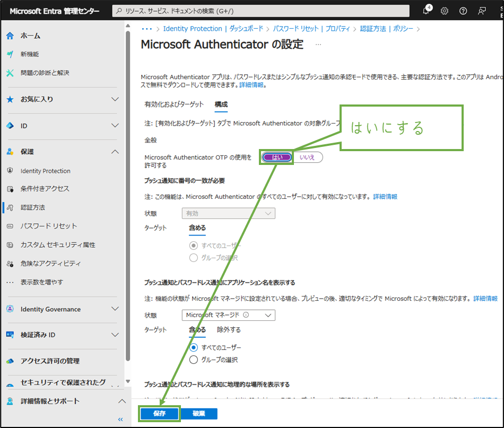Click the info icon in Microsoft マネージド dropdown
The width and height of the screenshot is (504, 428).
click(x=246, y=315)
